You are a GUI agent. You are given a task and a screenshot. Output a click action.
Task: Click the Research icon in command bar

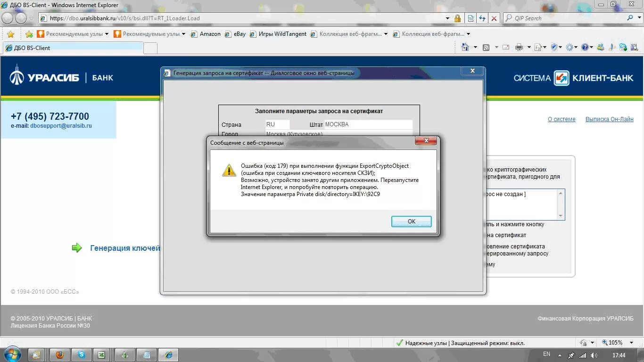point(635,47)
